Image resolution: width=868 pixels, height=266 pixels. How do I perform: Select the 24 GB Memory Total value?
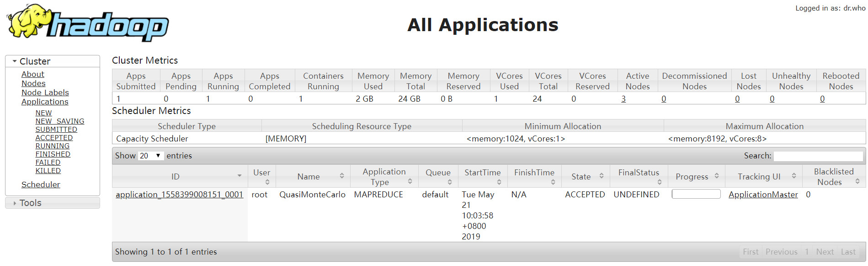click(x=409, y=99)
